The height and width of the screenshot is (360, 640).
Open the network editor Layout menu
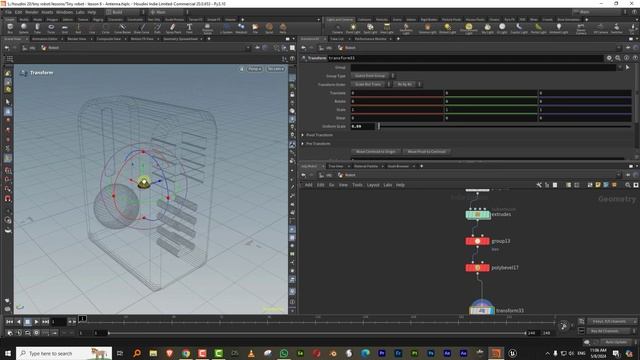pos(373,185)
